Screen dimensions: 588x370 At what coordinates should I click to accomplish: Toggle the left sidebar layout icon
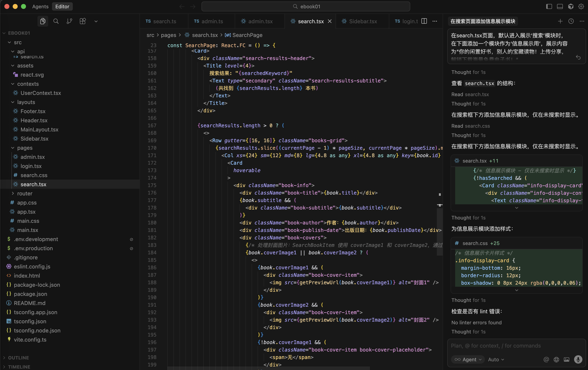549,7
